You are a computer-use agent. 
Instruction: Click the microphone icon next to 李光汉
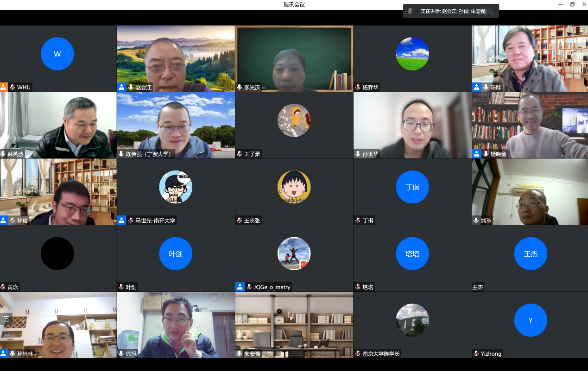[240, 87]
